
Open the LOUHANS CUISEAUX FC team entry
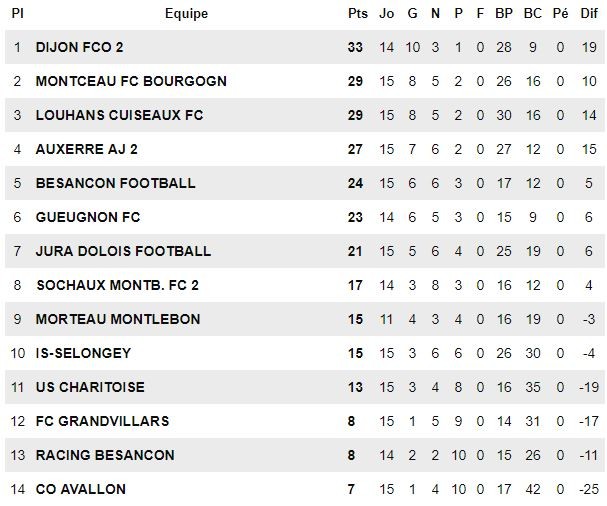point(119,115)
